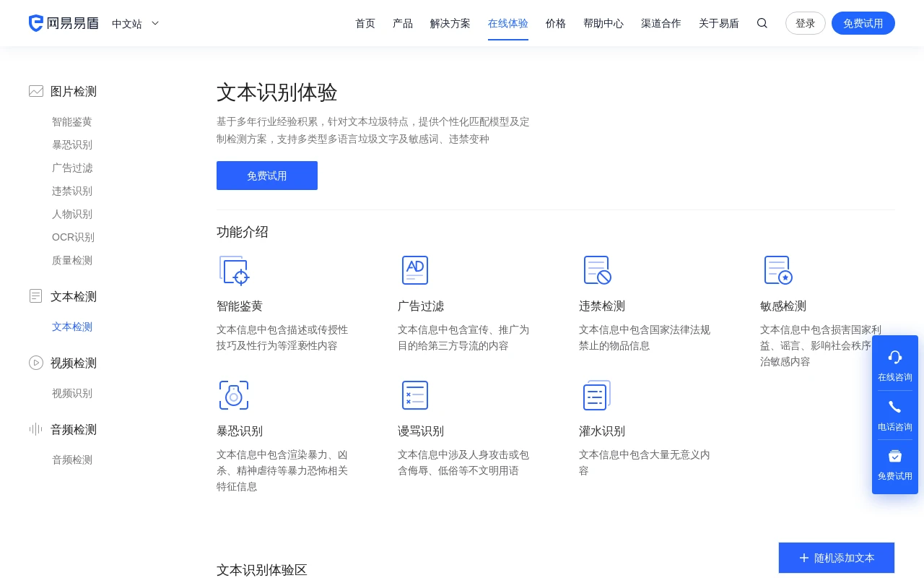Click the 免费试用 envelope icon on the side panel

[x=895, y=456]
